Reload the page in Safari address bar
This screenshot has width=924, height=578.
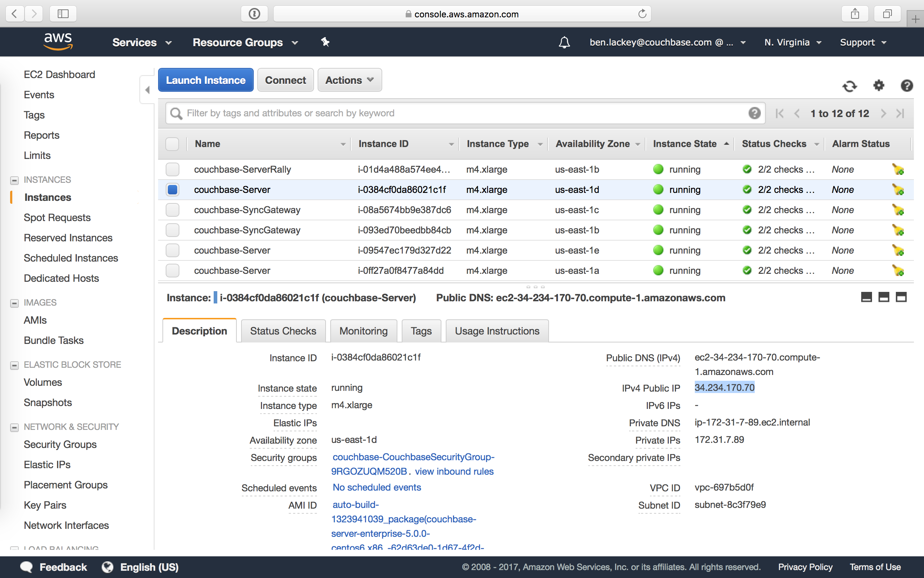pos(642,14)
